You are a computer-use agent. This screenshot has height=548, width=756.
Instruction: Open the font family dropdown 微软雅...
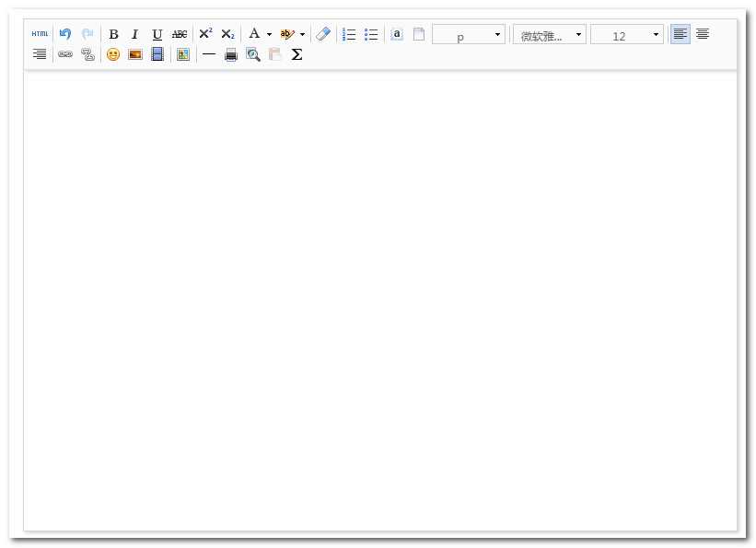[550, 34]
